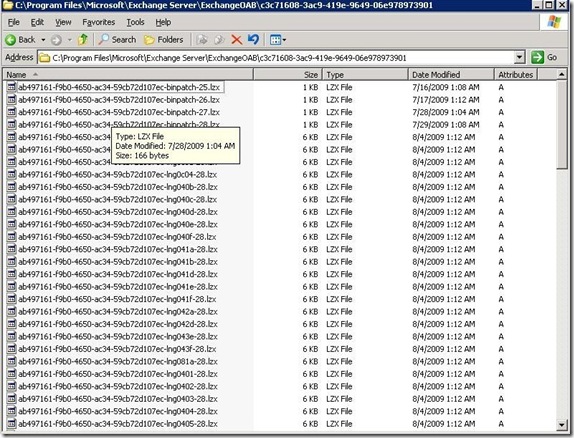Click the Copy To toolbar icon
The height and width of the screenshot is (438, 574).
click(x=219, y=40)
